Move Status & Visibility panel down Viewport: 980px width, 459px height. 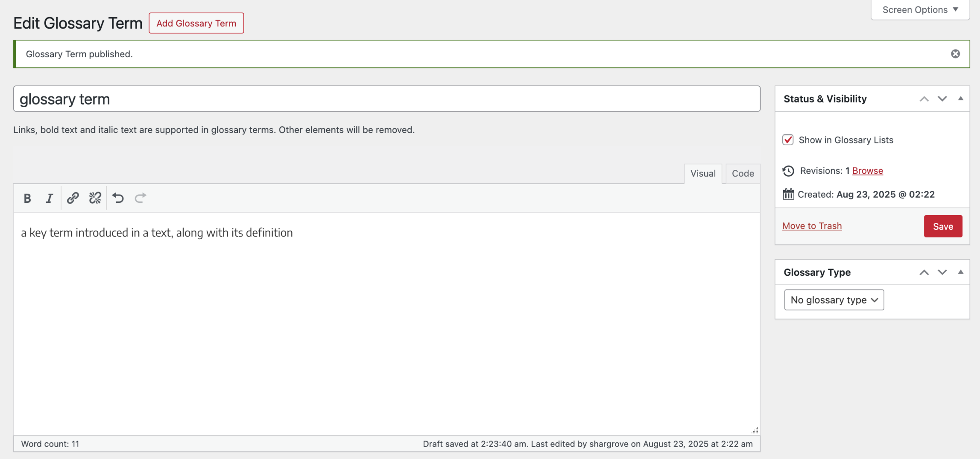pos(942,99)
